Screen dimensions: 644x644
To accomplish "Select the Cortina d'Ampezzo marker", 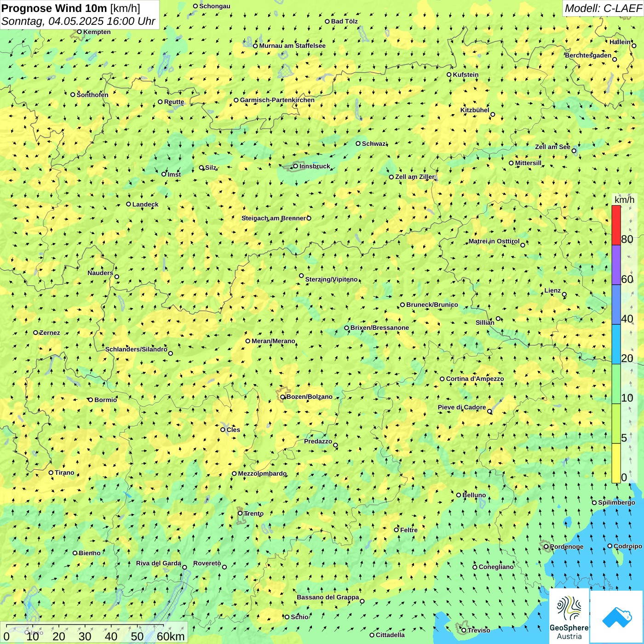I will pyautogui.click(x=442, y=379).
